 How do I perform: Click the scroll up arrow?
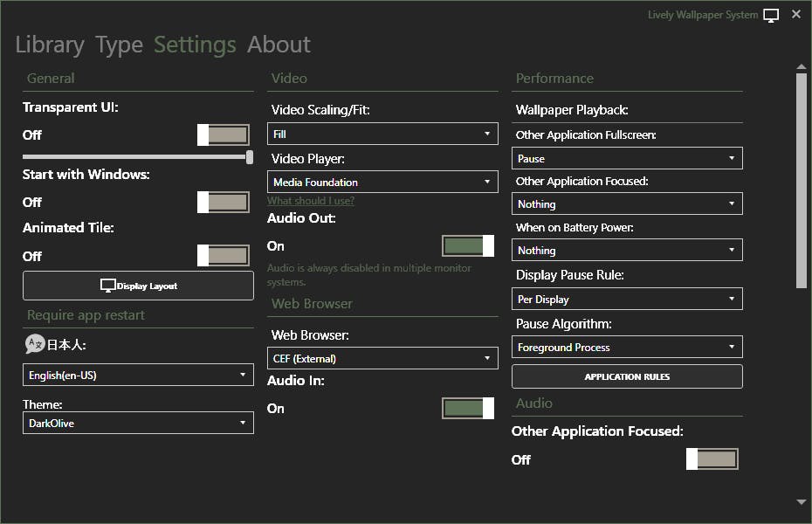(x=801, y=66)
